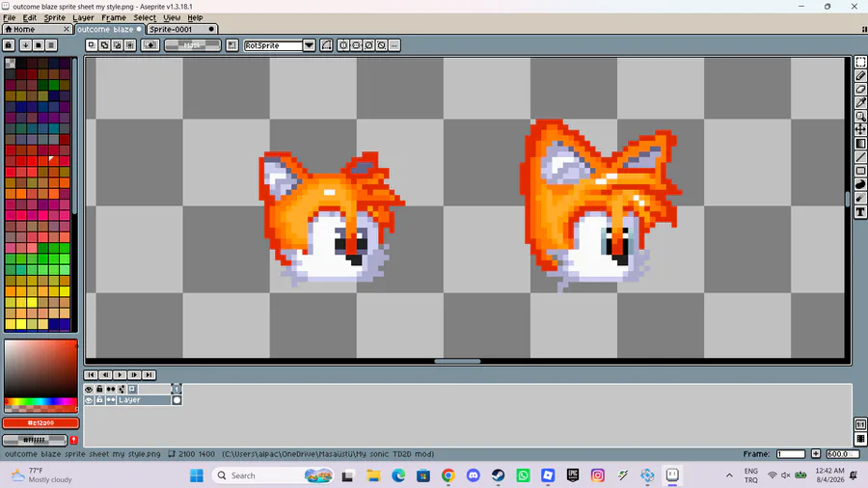
Task: Go to previous frame
Action: [x=105, y=374]
